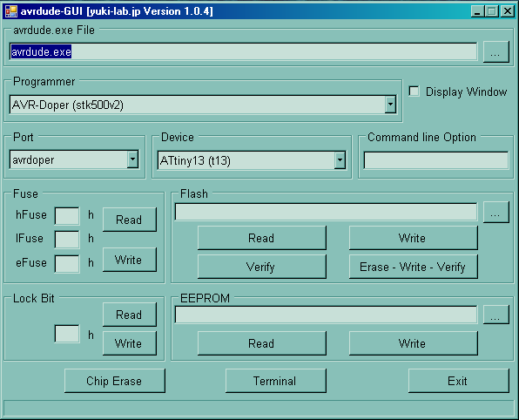Image resolution: width=519 pixels, height=420 pixels.
Task: Click the Lock Bit value field
Action: point(67,334)
